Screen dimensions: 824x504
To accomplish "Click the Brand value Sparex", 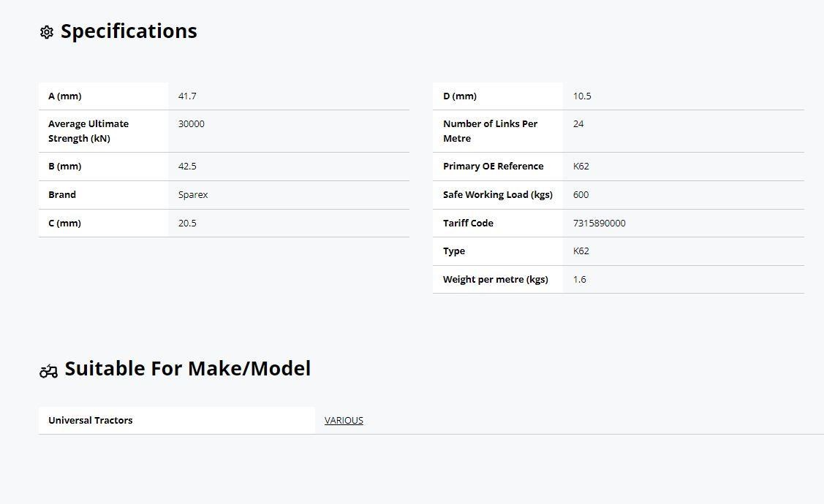I will click(193, 195).
